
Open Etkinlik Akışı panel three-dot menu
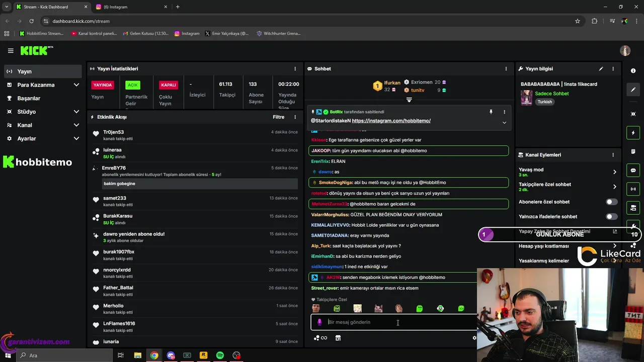point(295,117)
